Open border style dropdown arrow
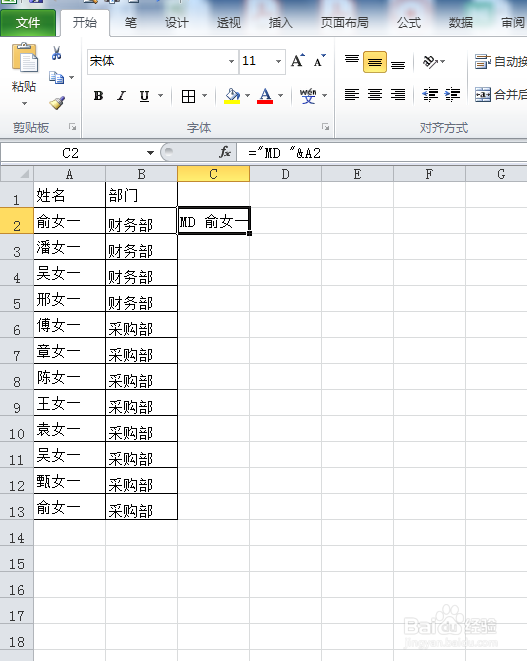This screenshot has height=661, width=527. (x=204, y=96)
